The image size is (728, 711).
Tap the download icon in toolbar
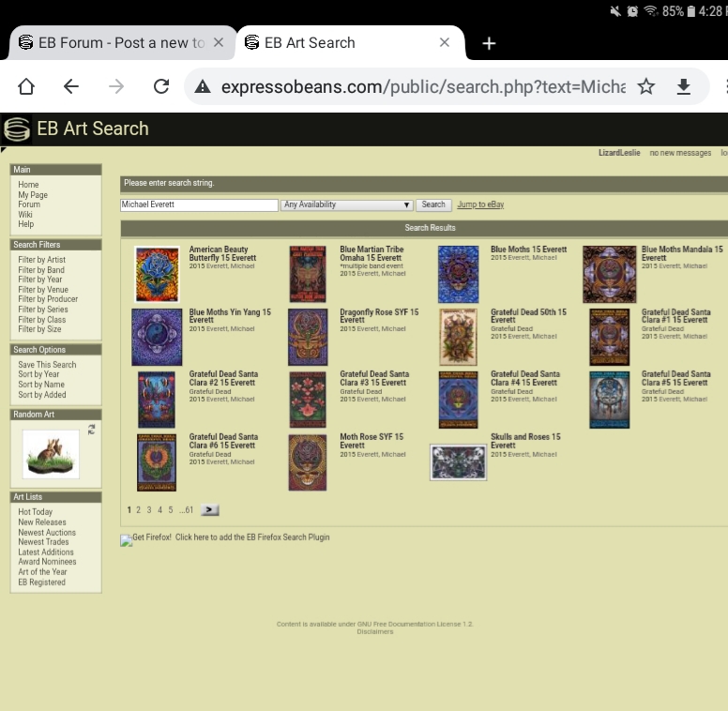[x=683, y=87]
